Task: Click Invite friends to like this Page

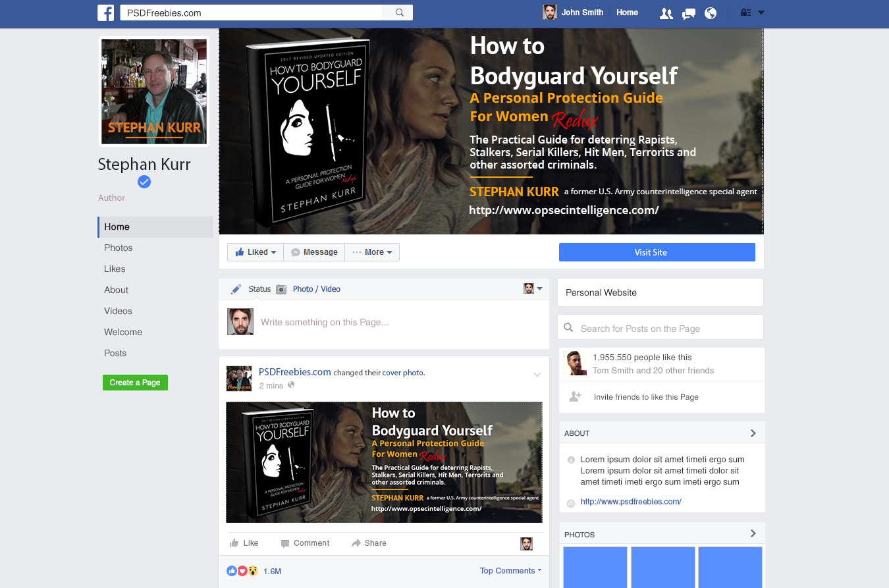Action: click(646, 397)
